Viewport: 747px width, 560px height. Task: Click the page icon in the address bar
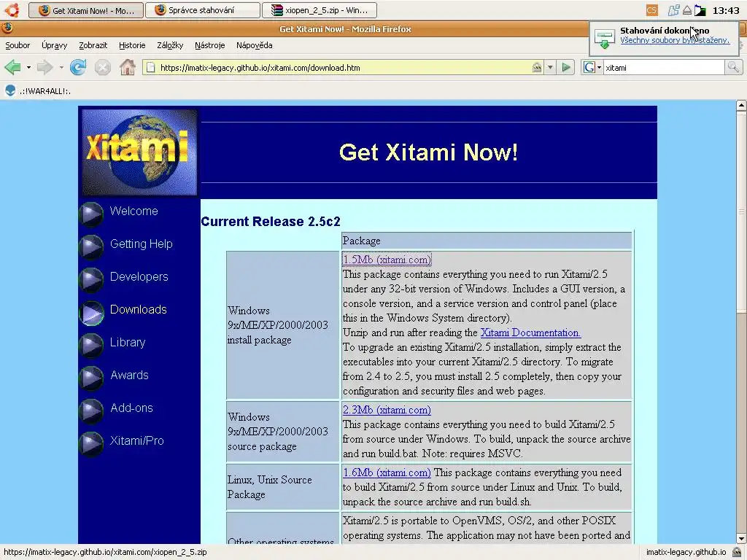point(150,68)
